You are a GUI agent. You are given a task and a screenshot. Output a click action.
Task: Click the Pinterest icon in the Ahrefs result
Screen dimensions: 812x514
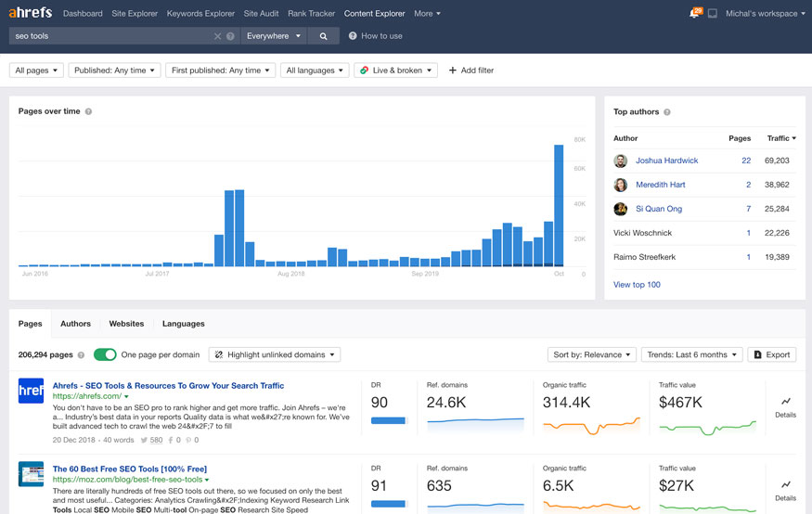188,440
